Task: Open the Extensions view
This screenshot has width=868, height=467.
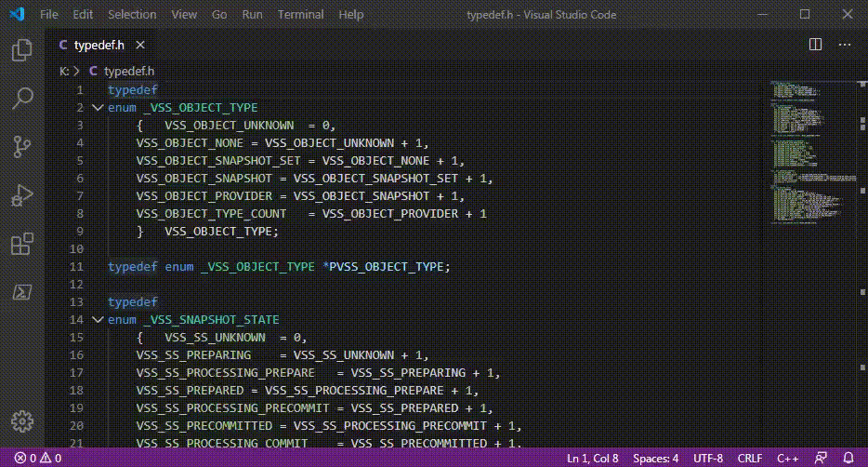Action: (22, 244)
